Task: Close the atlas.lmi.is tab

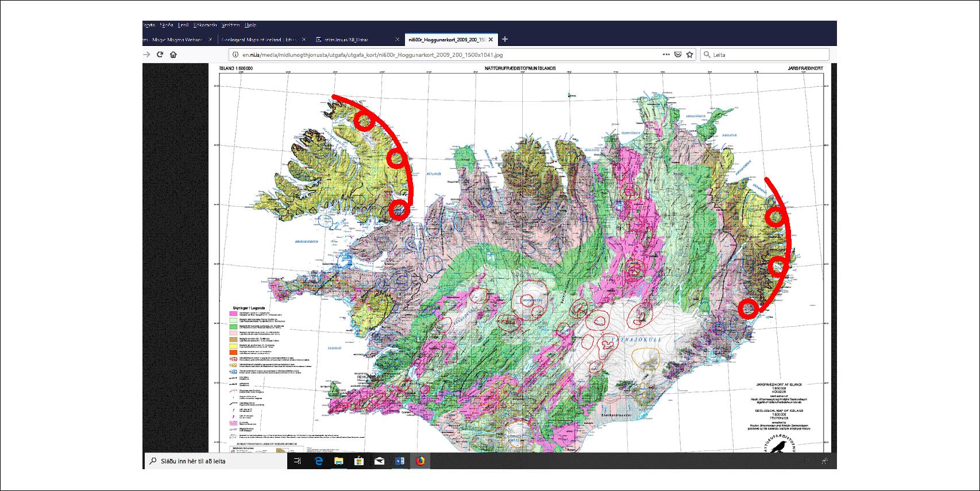Action: pos(397,40)
